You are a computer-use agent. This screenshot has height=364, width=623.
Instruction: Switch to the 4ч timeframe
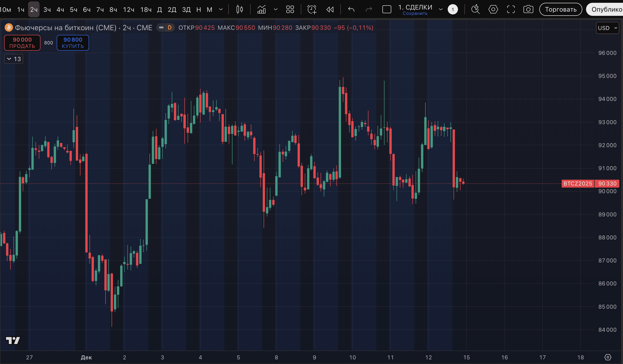click(60, 9)
